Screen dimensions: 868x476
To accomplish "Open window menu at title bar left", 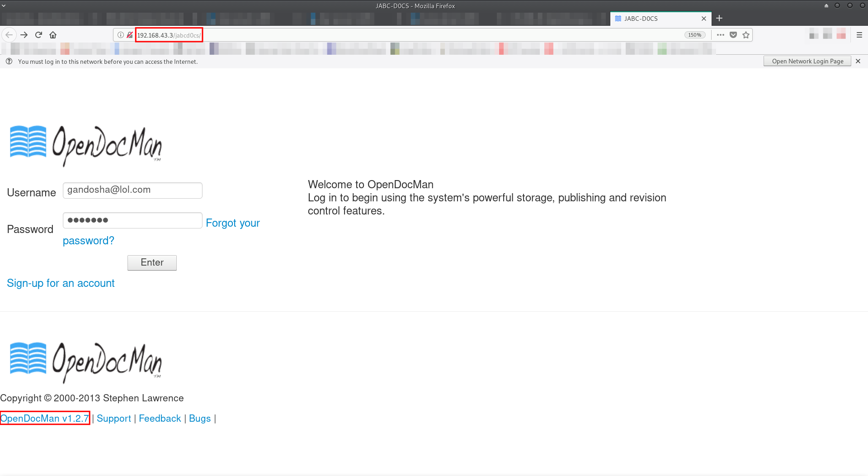I will pos(4,5).
